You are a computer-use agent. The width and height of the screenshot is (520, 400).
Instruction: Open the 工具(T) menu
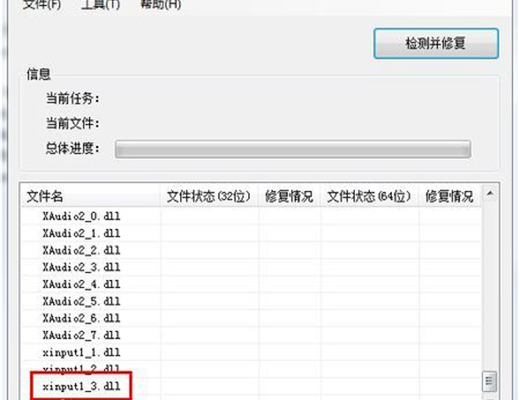click(x=101, y=5)
